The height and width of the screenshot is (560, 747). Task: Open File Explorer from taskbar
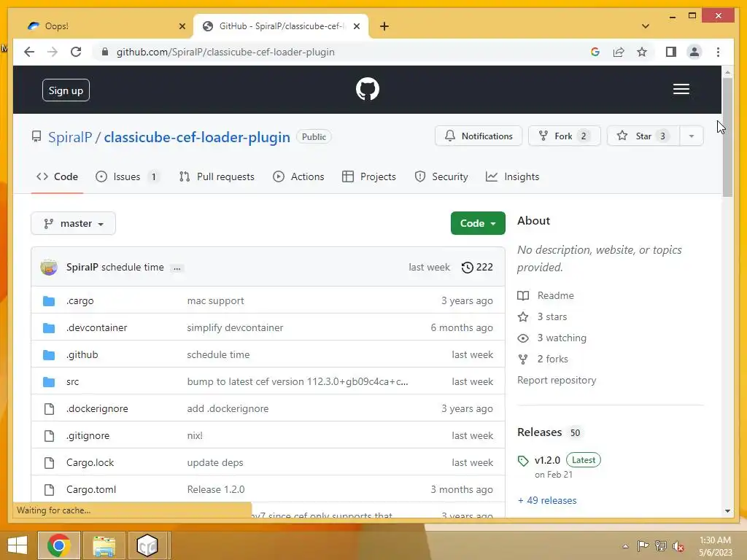(104, 545)
